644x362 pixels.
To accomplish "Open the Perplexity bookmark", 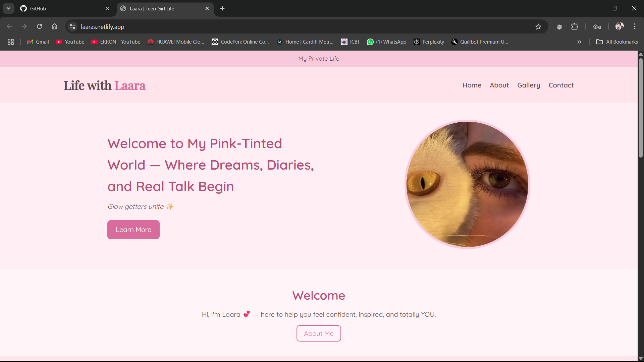I will (429, 42).
